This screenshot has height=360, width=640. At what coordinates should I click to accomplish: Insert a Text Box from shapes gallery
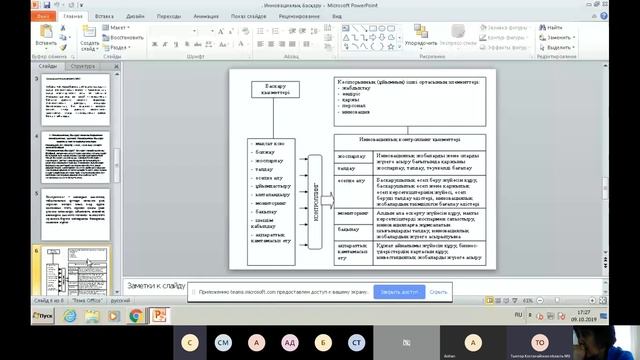coord(346,28)
